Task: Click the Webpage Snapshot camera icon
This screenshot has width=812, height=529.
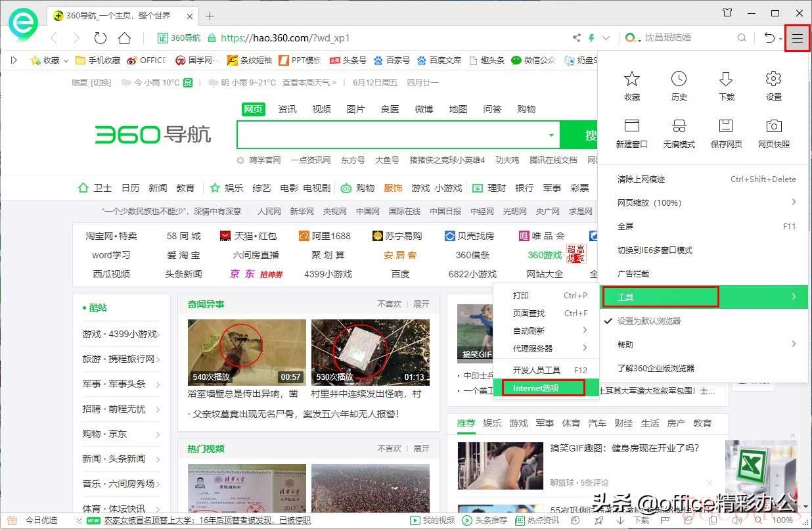Action: pos(773,133)
